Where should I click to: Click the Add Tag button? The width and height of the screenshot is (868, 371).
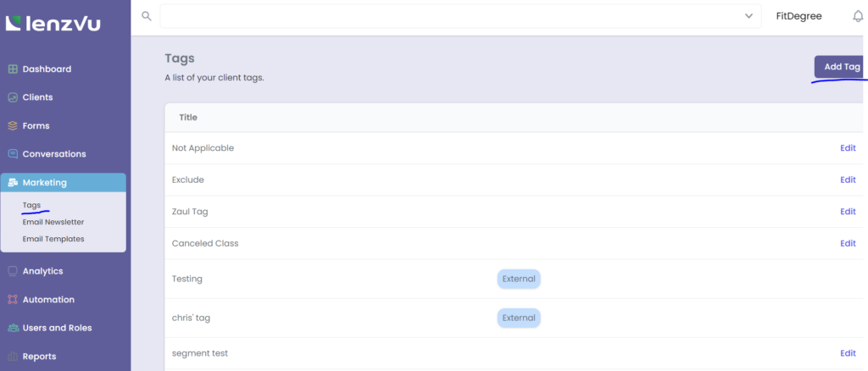click(841, 67)
